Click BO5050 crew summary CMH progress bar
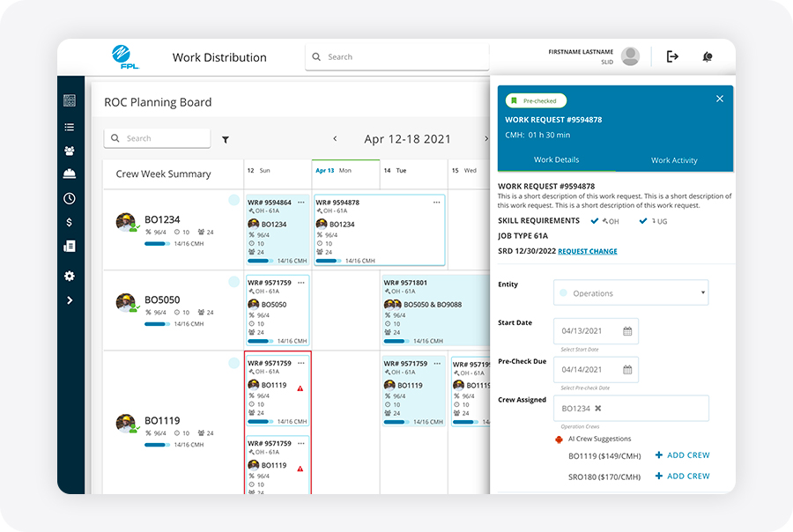This screenshot has width=793, height=532. point(158,324)
